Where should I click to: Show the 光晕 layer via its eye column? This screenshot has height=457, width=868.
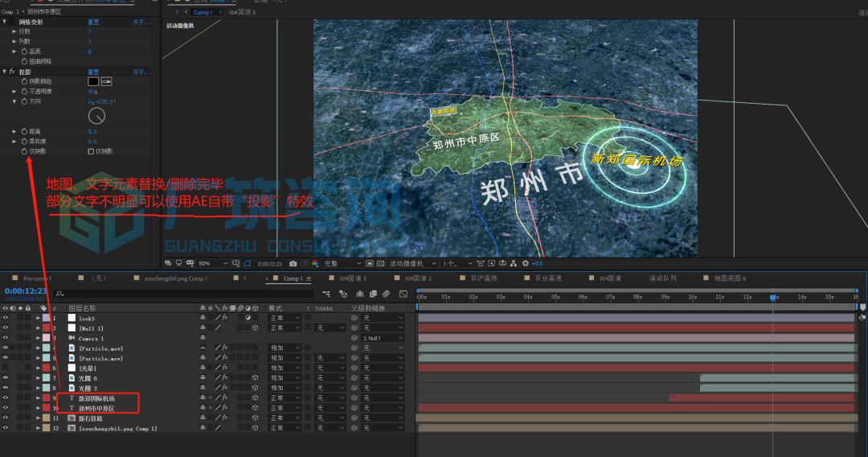click(6, 368)
